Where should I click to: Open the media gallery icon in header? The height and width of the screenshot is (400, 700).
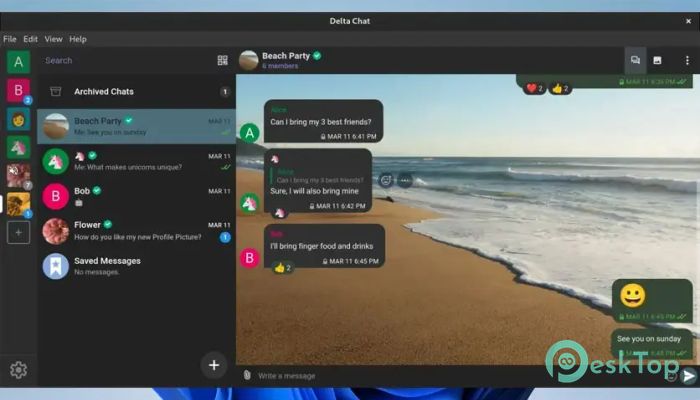click(x=657, y=60)
